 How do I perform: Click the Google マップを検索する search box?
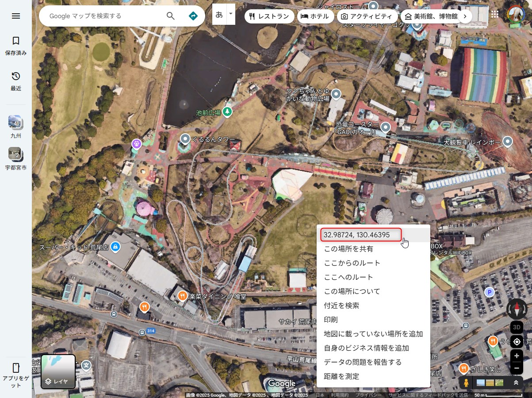tap(104, 16)
